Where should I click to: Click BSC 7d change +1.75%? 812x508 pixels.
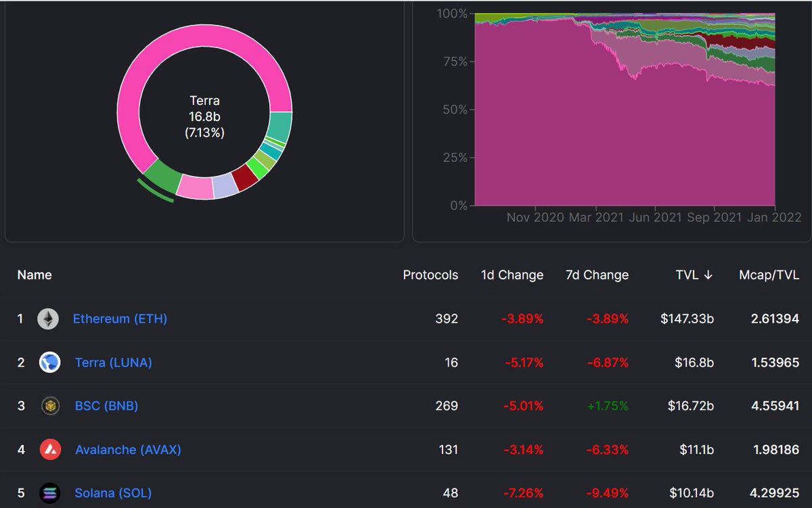[607, 406]
